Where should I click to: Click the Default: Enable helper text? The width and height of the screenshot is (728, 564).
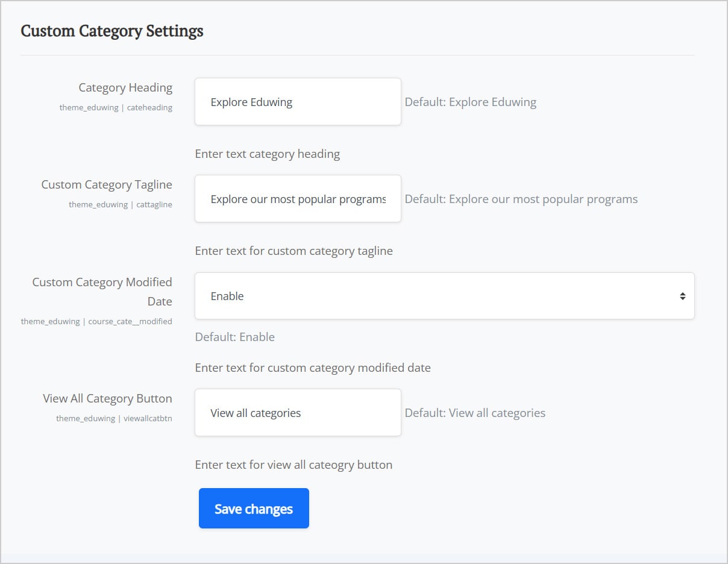click(235, 337)
